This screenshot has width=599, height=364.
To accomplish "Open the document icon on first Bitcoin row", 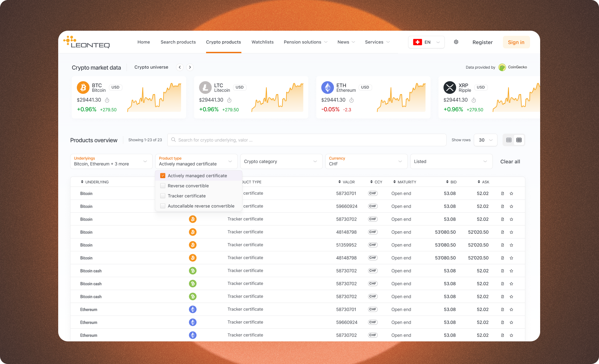I will click(x=503, y=193).
